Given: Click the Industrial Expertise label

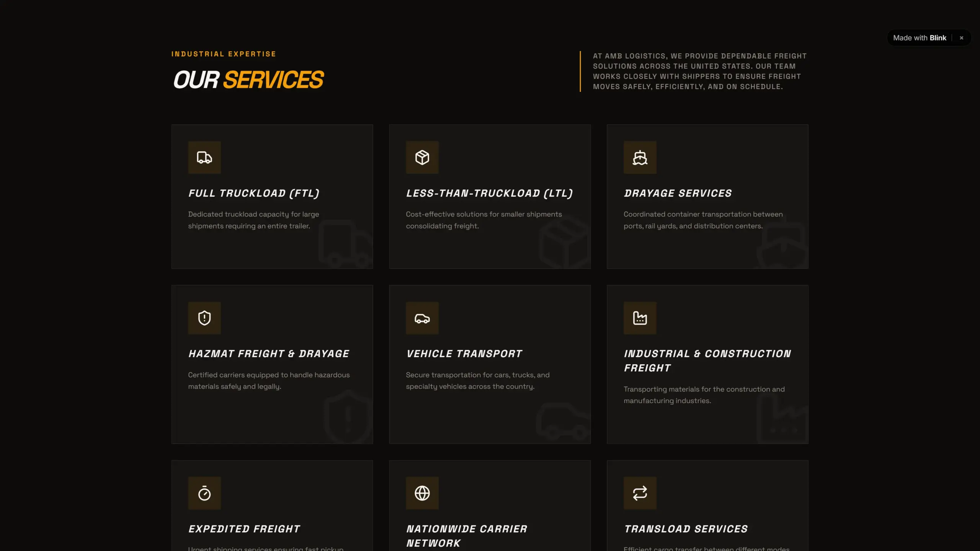Looking at the screenshot, I should (x=224, y=54).
